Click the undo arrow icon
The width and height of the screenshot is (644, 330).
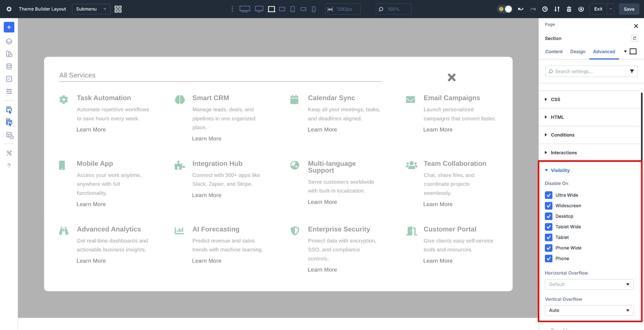pos(521,9)
